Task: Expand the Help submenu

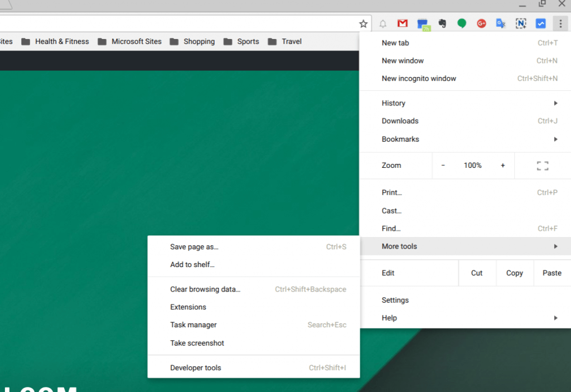Action: (x=466, y=318)
